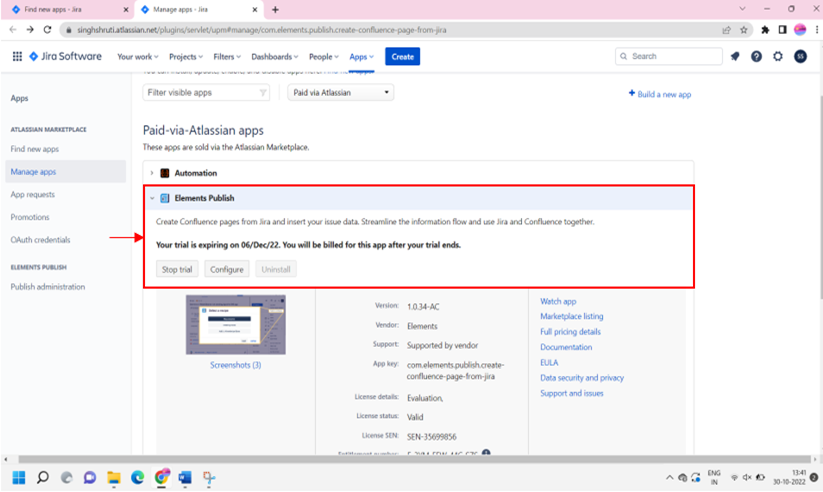Open the Help question mark icon
823x492 pixels.
click(x=756, y=56)
